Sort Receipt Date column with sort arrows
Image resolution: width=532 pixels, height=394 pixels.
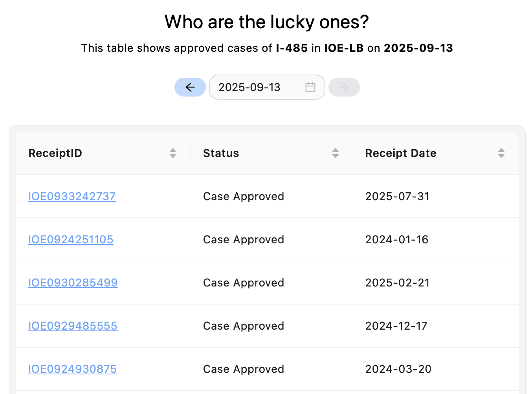pos(501,153)
